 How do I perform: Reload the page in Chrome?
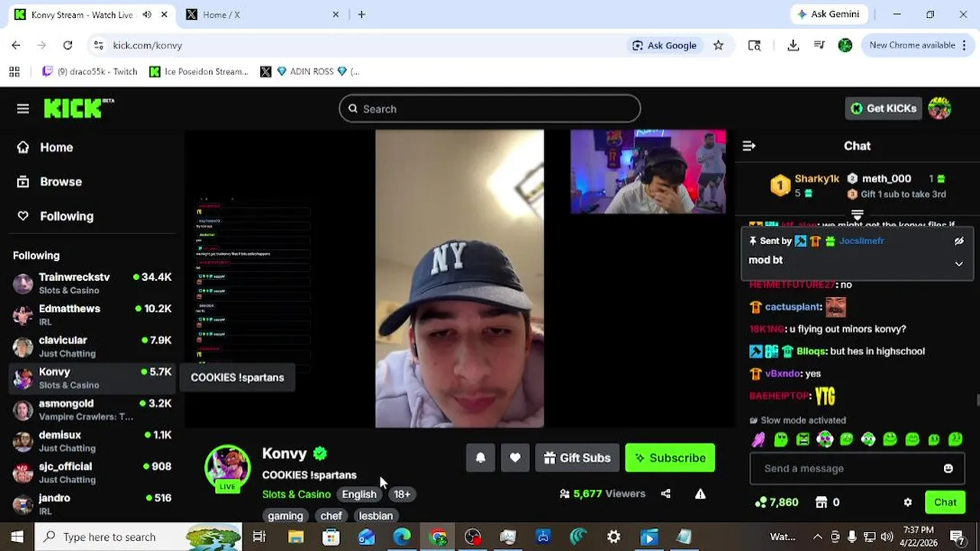(67, 45)
